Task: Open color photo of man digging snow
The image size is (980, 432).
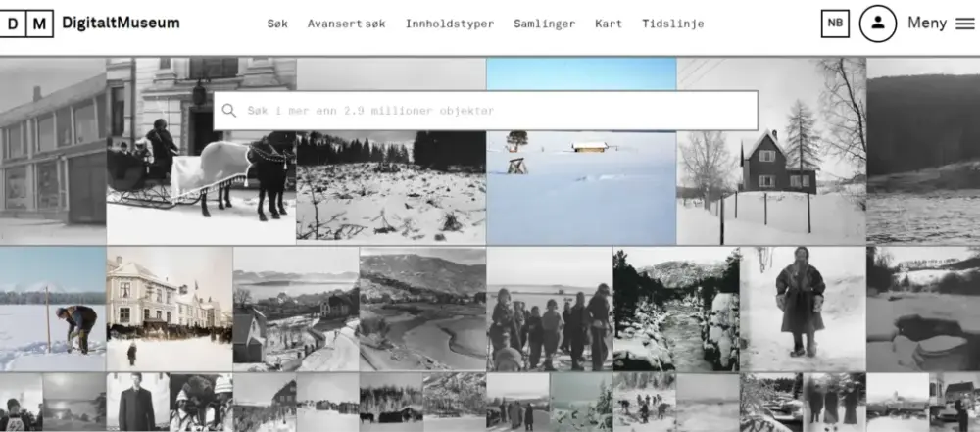Action: (x=53, y=308)
